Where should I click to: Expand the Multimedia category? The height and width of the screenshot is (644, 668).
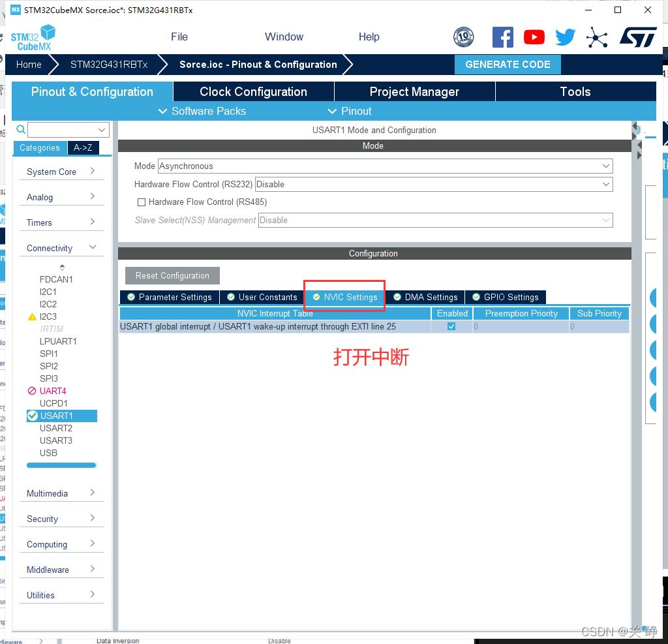[x=62, y=493]
